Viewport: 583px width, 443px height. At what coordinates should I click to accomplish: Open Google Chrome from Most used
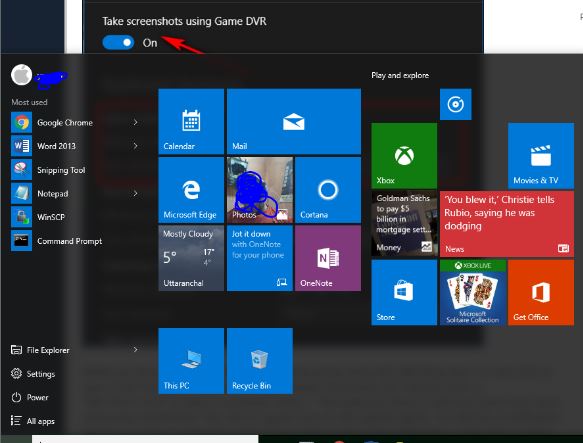click(65, 122)
